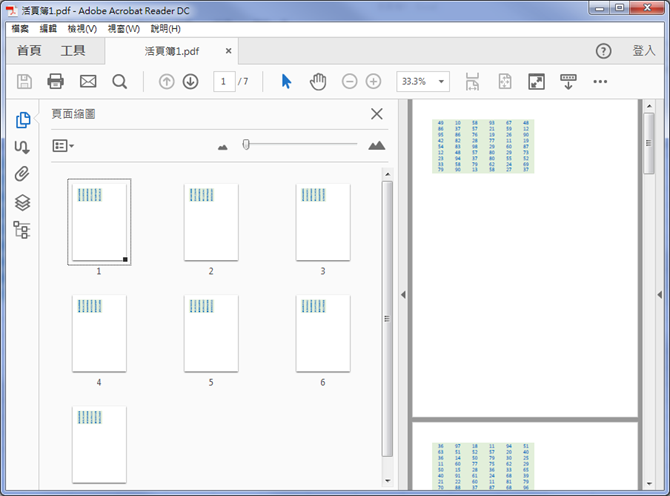The image size is (670, 496).
Task: Open the 檔案 menu
Action: [x=20, y=29]
